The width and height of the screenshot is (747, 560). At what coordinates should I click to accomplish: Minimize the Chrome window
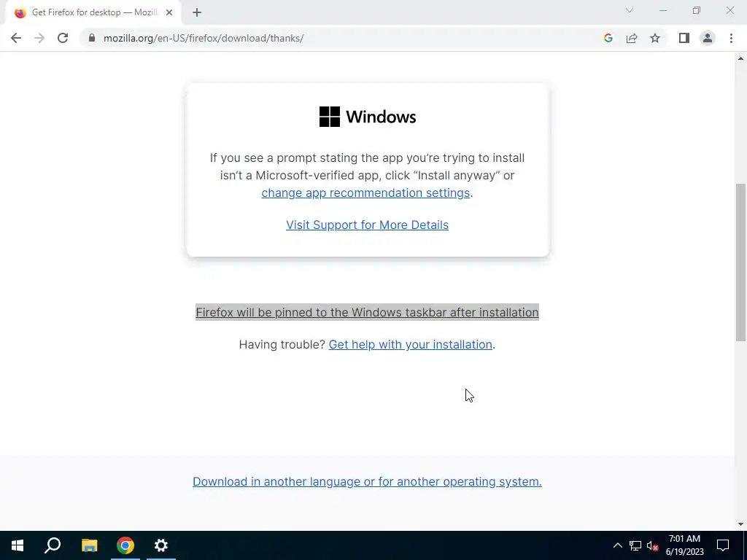click(x=663, y=10)
